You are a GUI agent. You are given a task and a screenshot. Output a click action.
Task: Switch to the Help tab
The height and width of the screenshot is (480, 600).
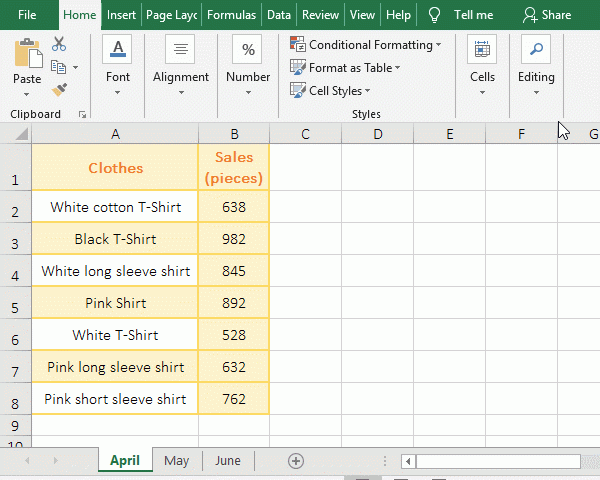coord(398,15)
